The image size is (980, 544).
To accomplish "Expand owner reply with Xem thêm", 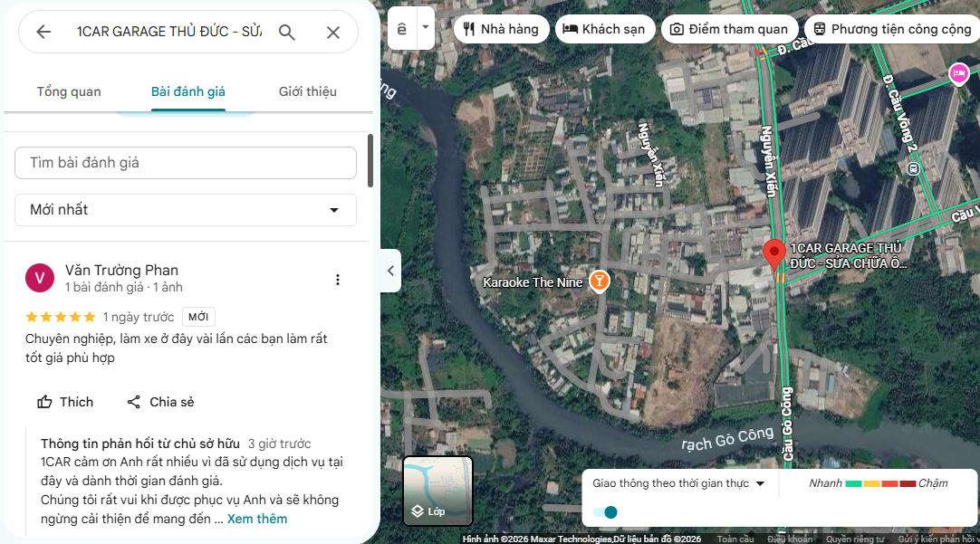I will 257,519.
